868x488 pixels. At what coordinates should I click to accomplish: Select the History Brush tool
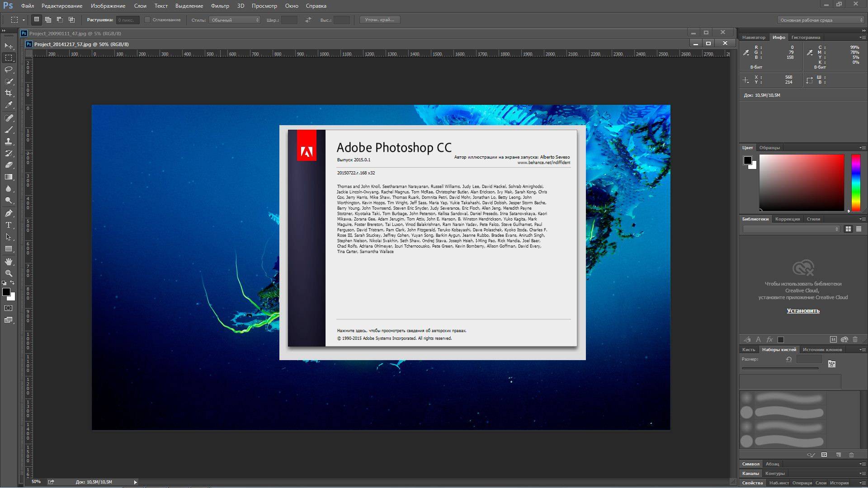(x=9, y=153)
